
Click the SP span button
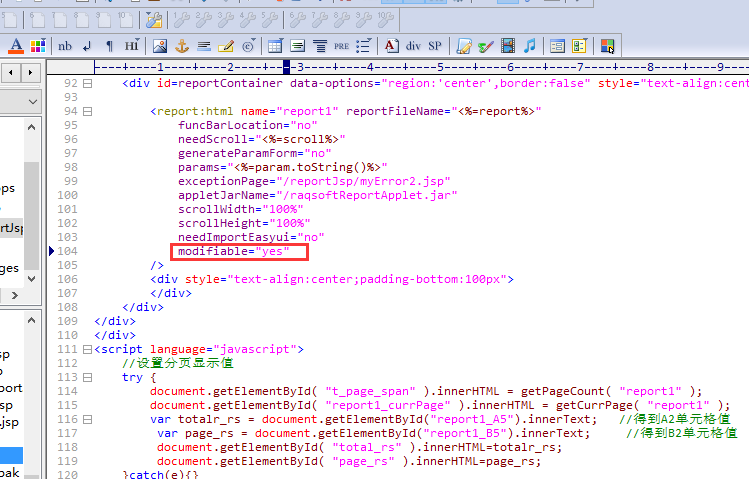[435, 45]
